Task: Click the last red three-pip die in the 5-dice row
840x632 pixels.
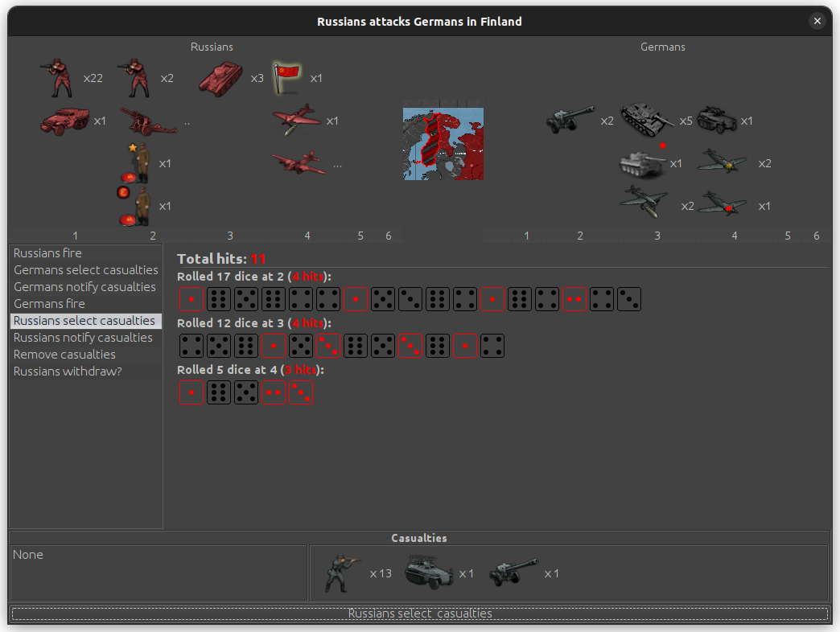Action: [301, 392]
